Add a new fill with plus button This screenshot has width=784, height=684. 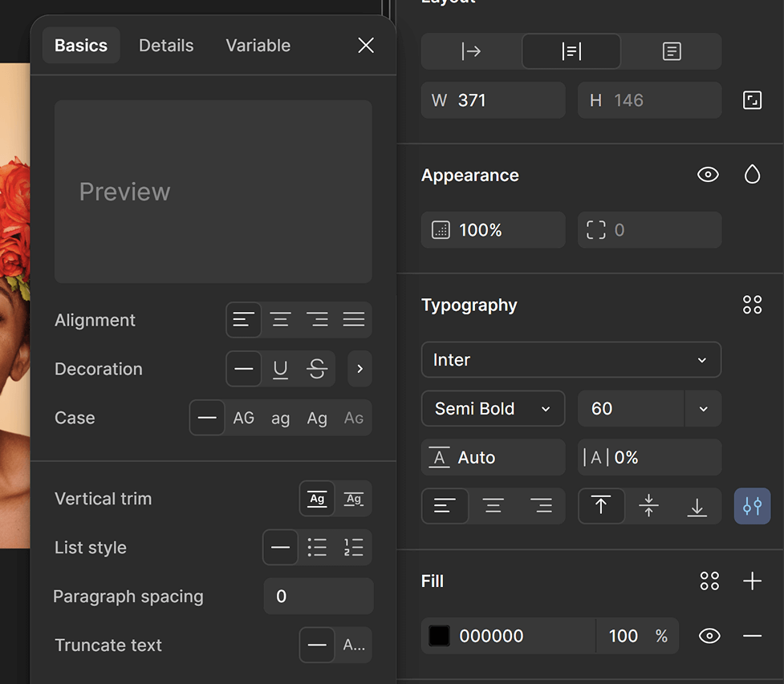tap(752, 581)
